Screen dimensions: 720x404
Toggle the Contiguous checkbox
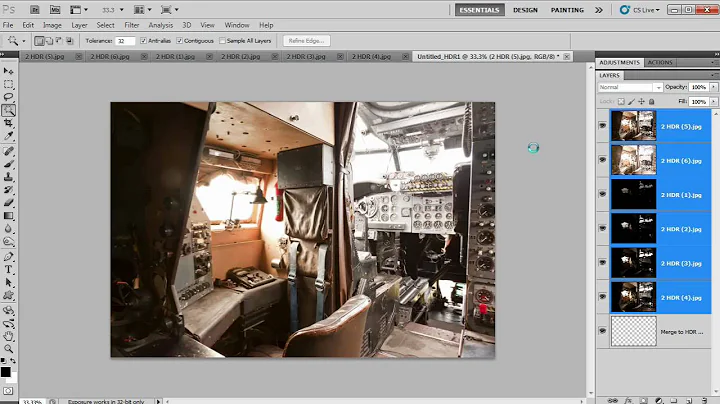(180, 41)
